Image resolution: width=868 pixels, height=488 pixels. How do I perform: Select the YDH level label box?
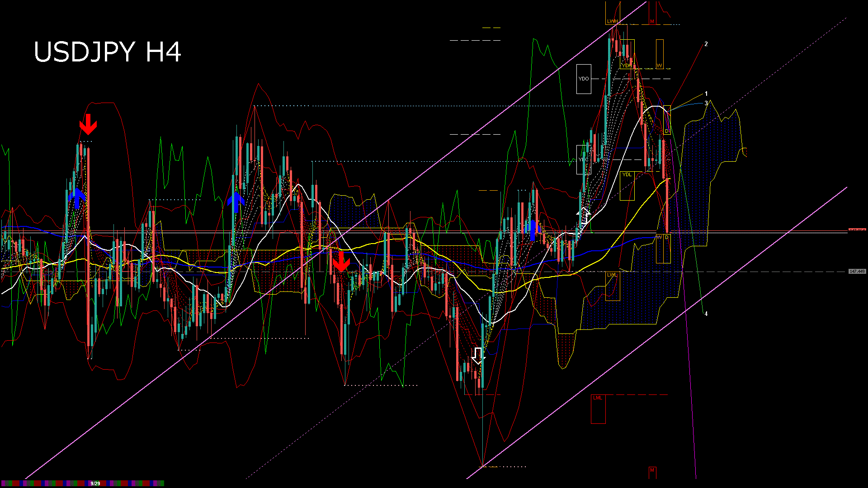[x=626, y=66]
